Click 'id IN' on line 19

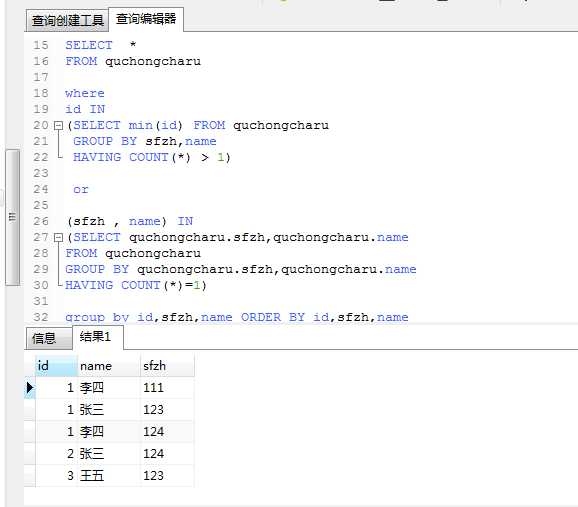pyautogui.click(x=85, y=110)
